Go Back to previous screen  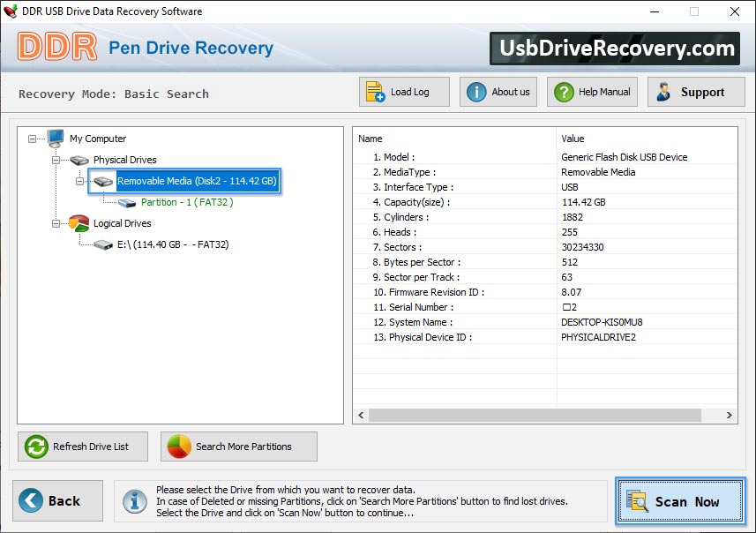click(58, 500)
